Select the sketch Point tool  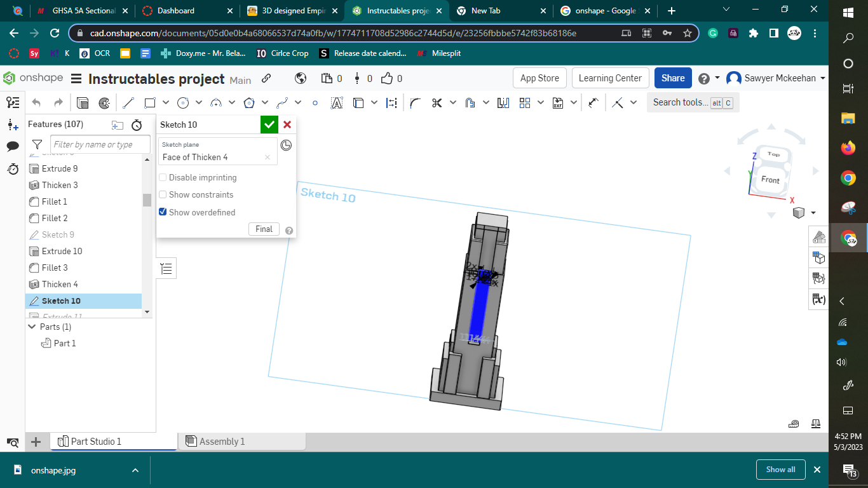315,102
